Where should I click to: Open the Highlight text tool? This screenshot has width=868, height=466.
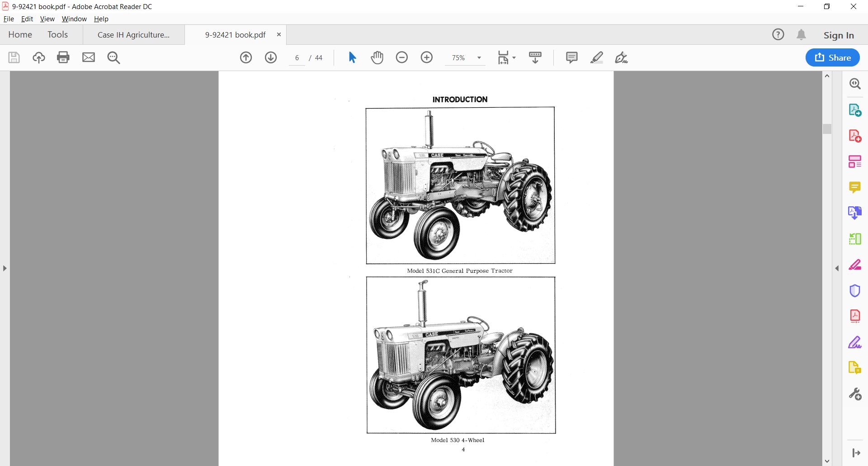pyautogui.click(x=597, y=57)
